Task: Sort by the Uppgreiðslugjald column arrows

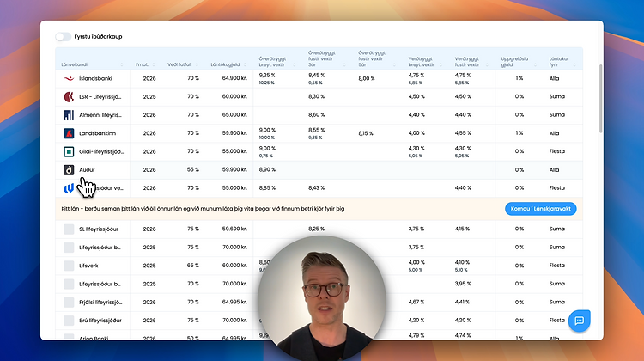Action: (535, 64)
